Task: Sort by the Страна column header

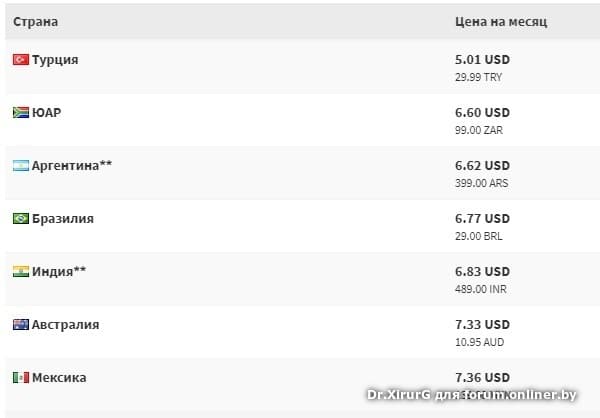Action: [x=36, y=21]
